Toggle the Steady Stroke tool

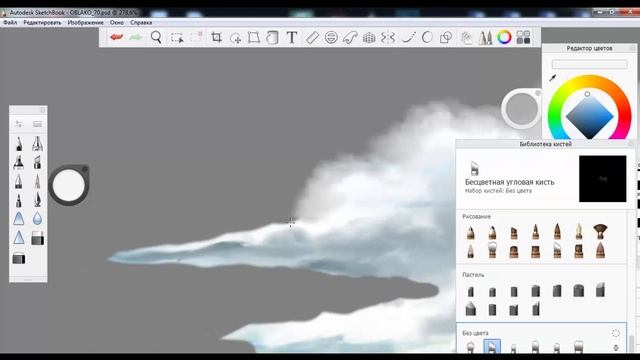408,38
